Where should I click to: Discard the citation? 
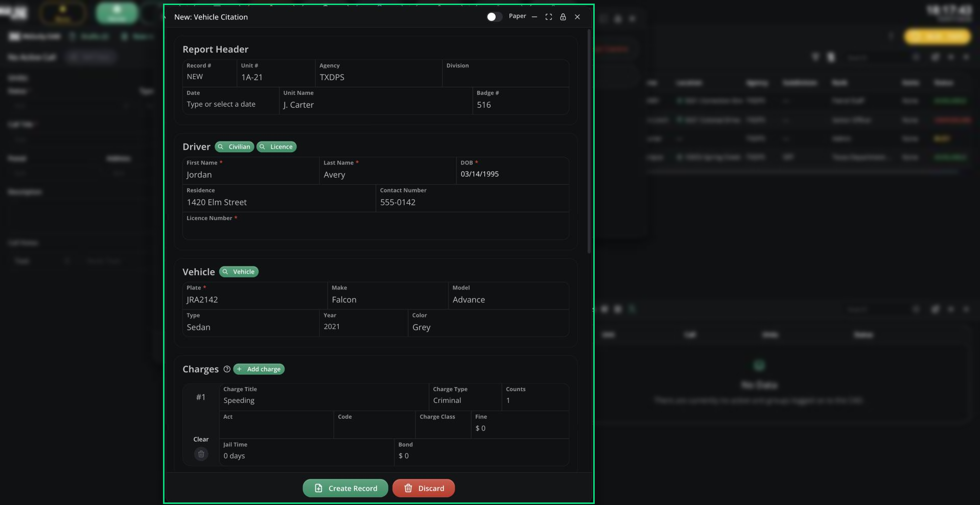[424, 488]
